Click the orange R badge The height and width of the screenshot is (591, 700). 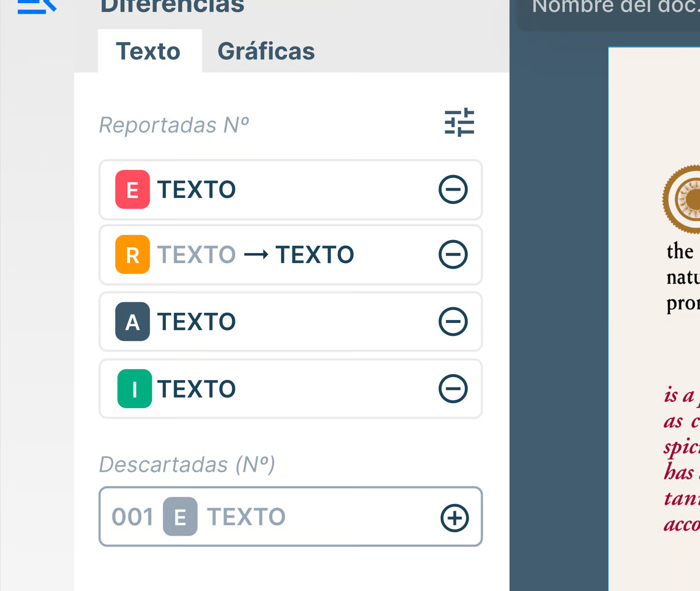(x=133, y=254)
